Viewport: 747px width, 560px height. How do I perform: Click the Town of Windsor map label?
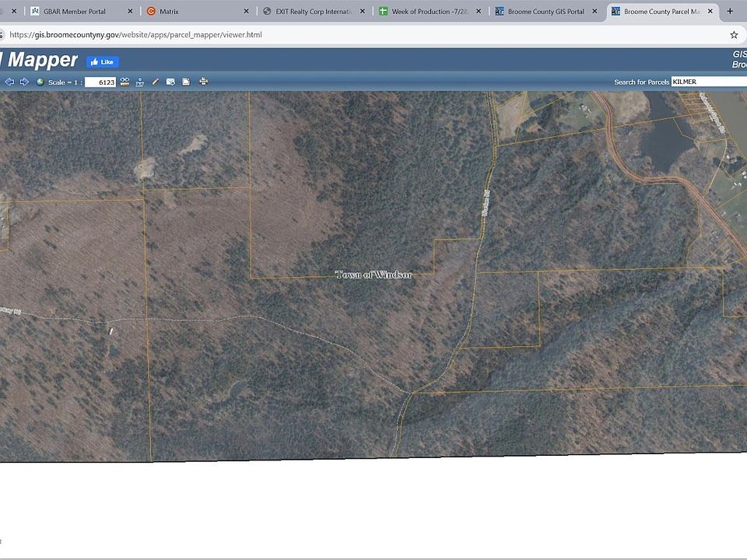pos(373,275)
